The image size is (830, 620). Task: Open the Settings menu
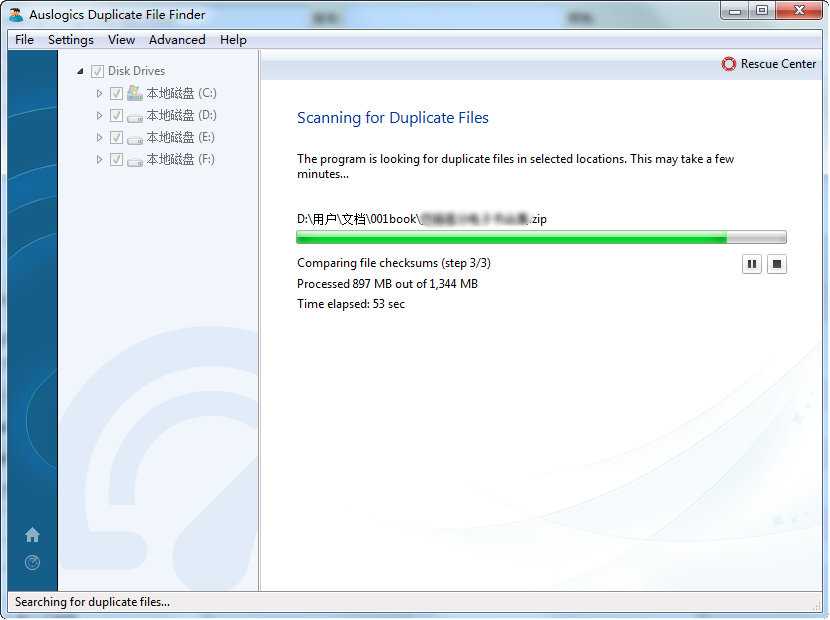70,40
